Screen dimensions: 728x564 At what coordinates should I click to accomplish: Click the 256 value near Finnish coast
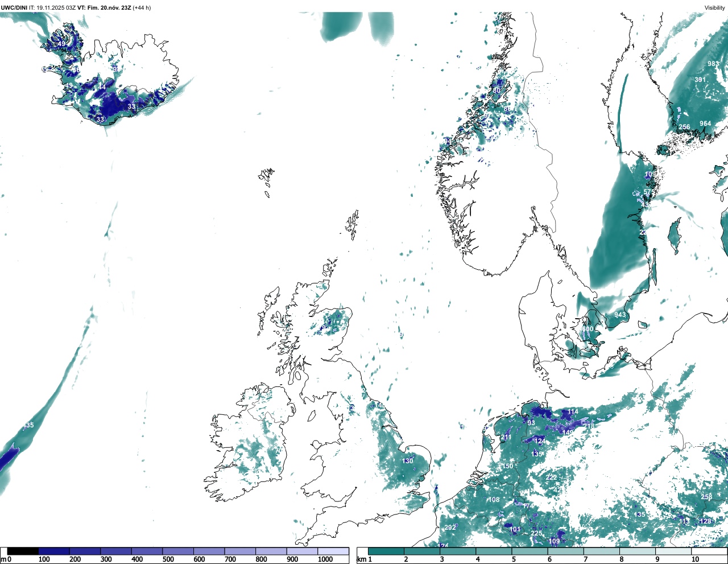click(684, 127)
